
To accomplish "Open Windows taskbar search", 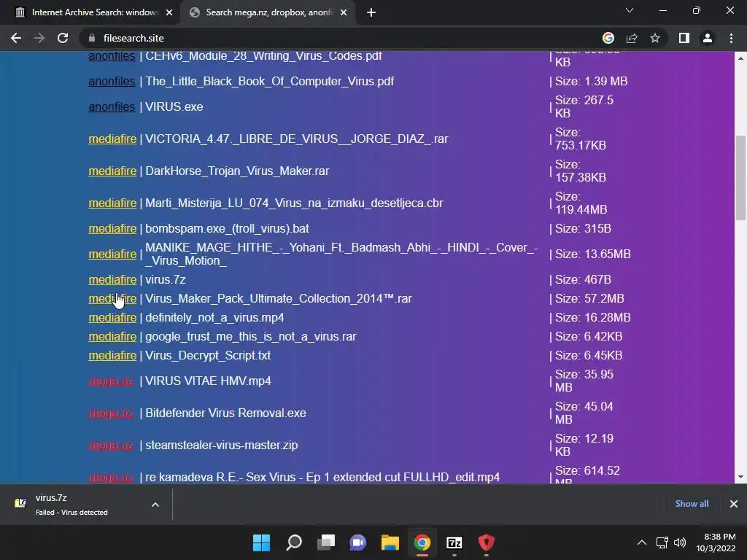I will point(294,542).
